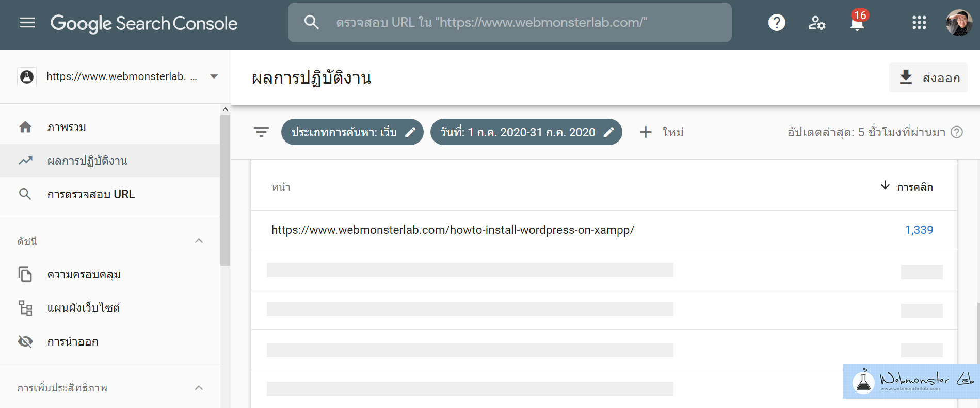Click the หน้า column header

click(281, 187)
